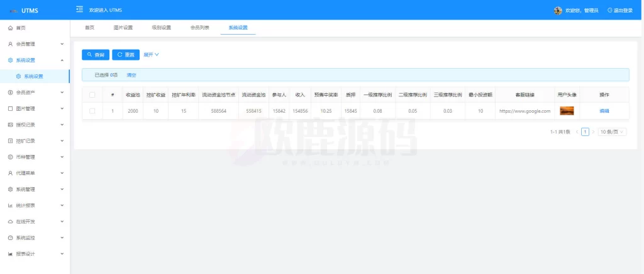Switch to the 首页 tab
This screenshot has height=274, width=644.
pyautogui.click(x=89, y=28)
